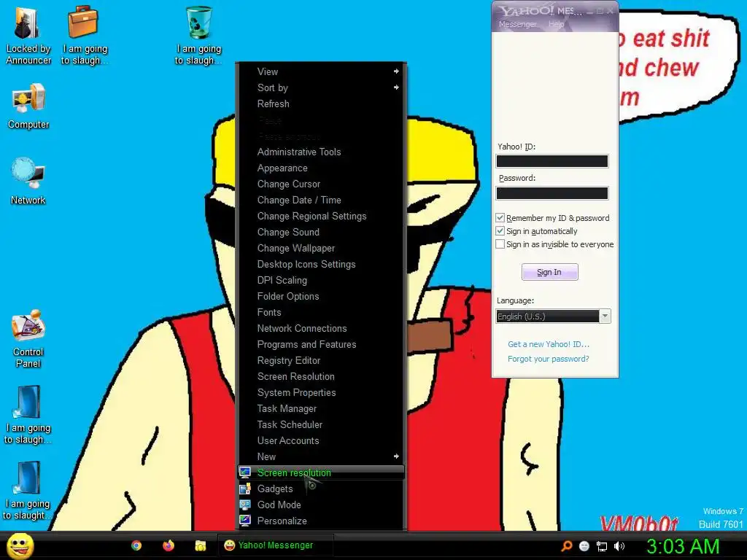Screen dimensions: 747x560
Task: Expand the New submenu
Action: click(x=322, y=456)
